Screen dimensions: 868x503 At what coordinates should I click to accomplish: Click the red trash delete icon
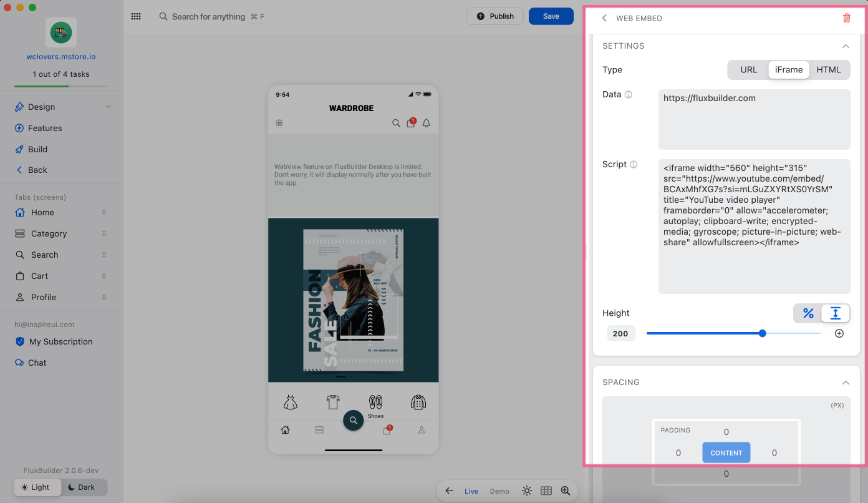pos(846,18)
